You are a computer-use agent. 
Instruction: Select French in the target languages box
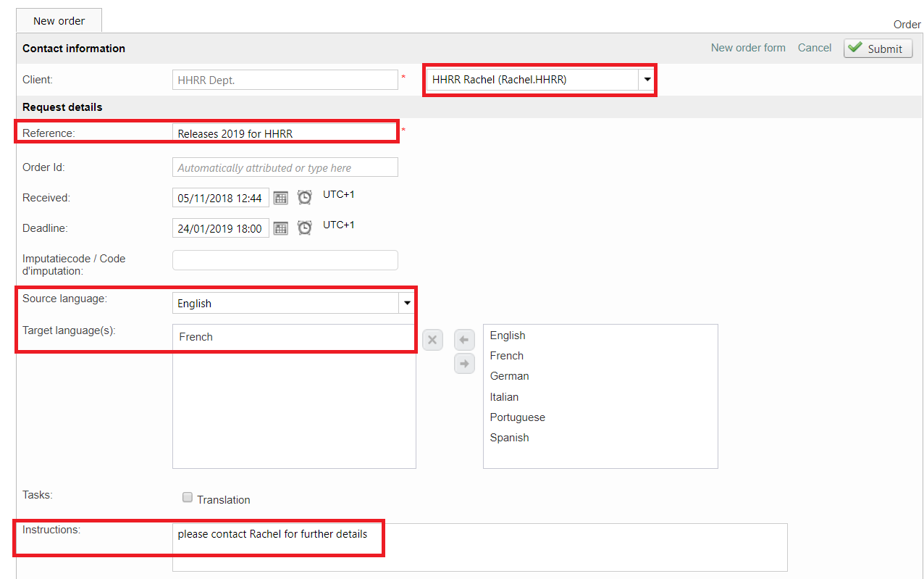pyautogui.click(x=196, y=337)
